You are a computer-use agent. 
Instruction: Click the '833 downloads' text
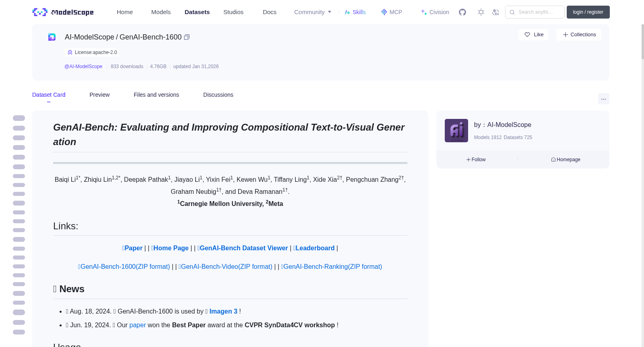pos(127,66)
